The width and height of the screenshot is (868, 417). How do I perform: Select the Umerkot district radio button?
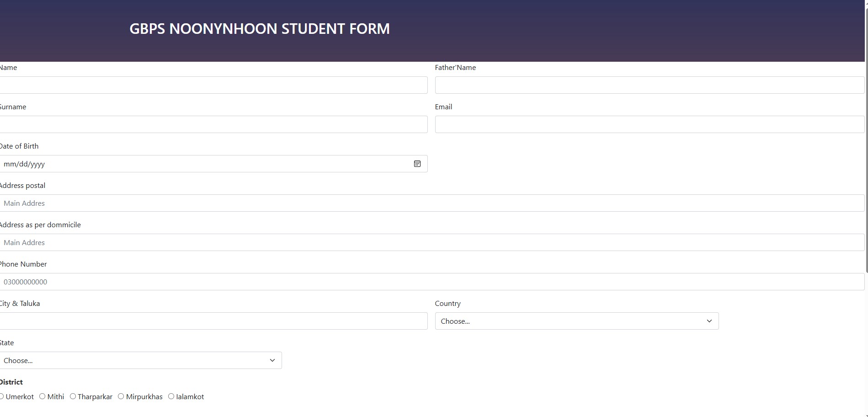[2, 396]
